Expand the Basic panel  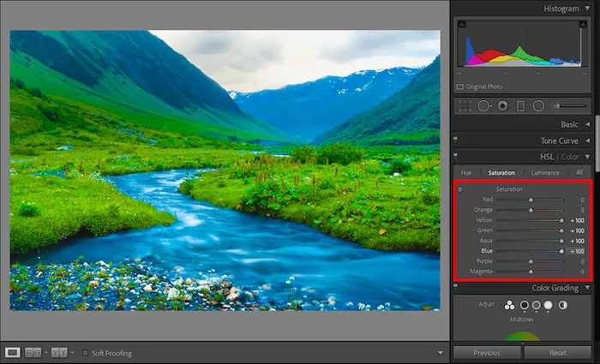pos(587,124)
